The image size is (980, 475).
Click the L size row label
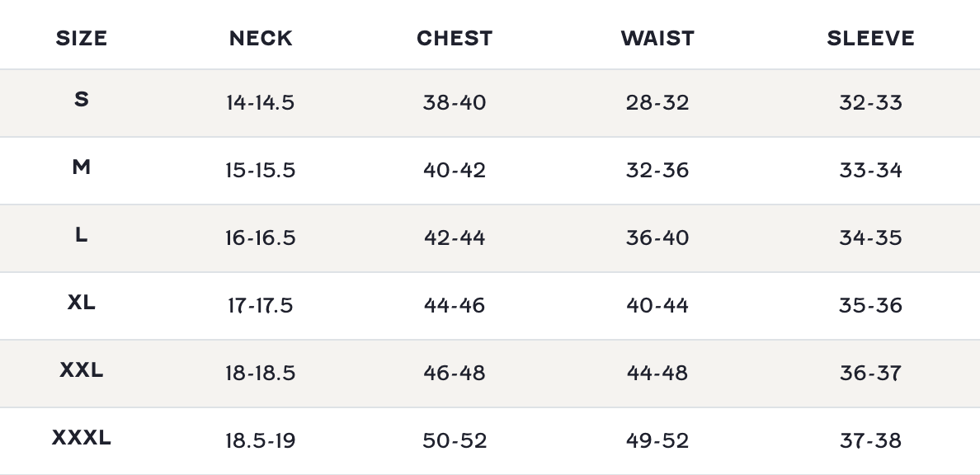pyautogui.click(x=81, y=234)
